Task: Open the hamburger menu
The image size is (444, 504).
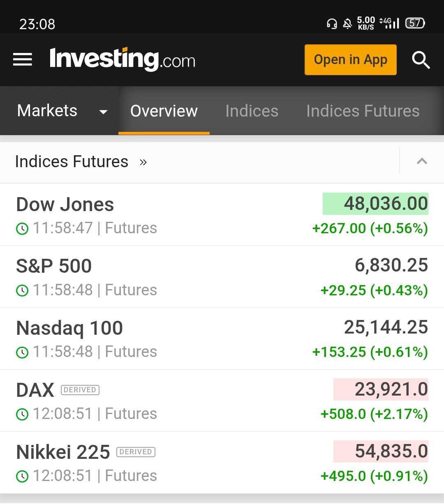Action: 23,60
